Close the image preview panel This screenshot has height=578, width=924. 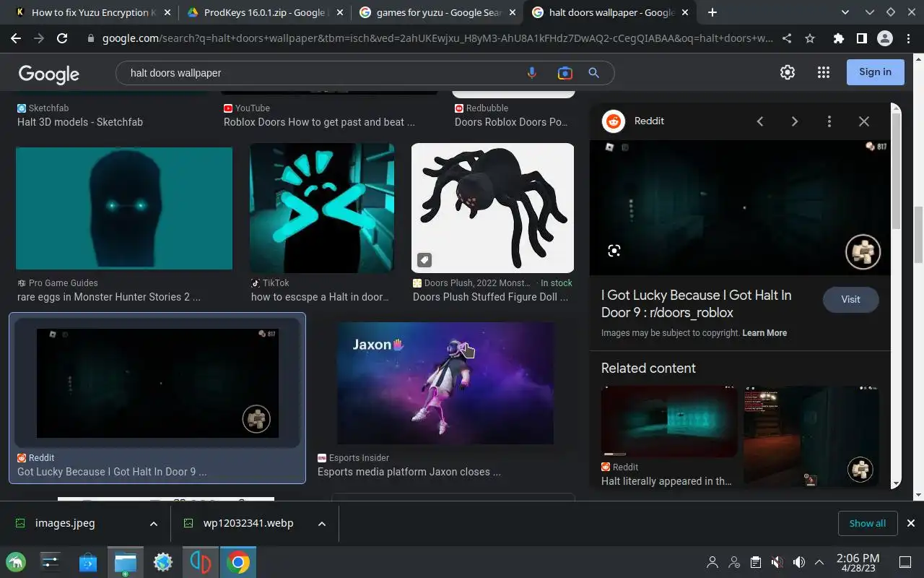(x=863, y=121)
